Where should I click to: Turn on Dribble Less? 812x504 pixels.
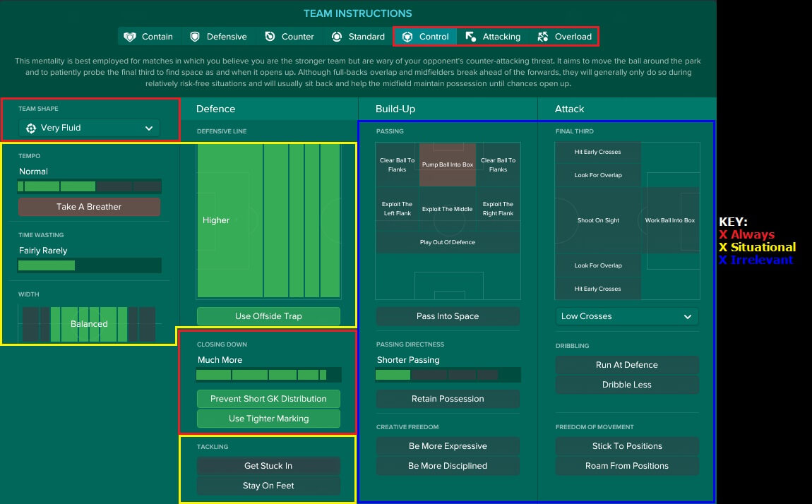point(626,385)
